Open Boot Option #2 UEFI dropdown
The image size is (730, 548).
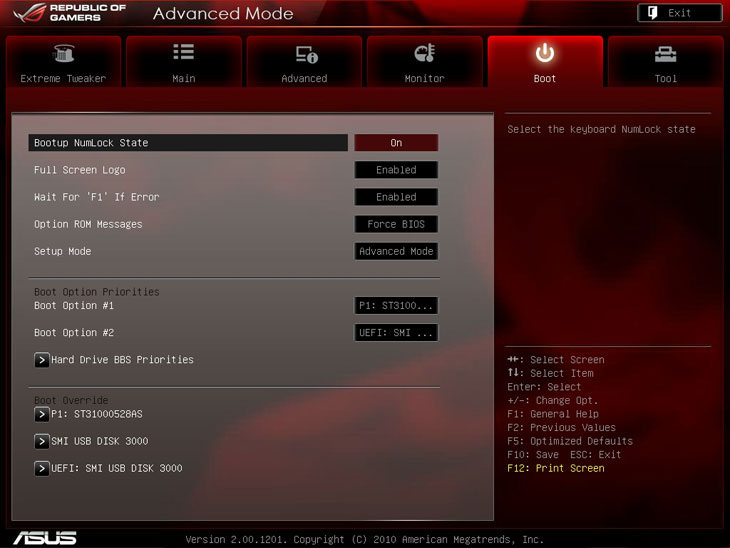(x=396, y=332)
